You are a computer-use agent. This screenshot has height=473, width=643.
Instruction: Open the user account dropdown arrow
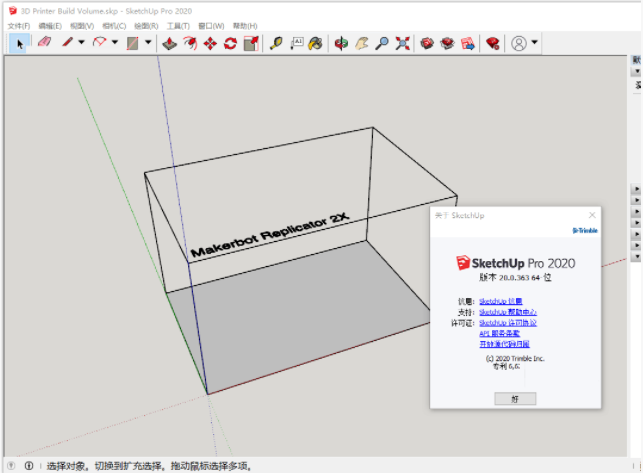[x=535, y=43]
